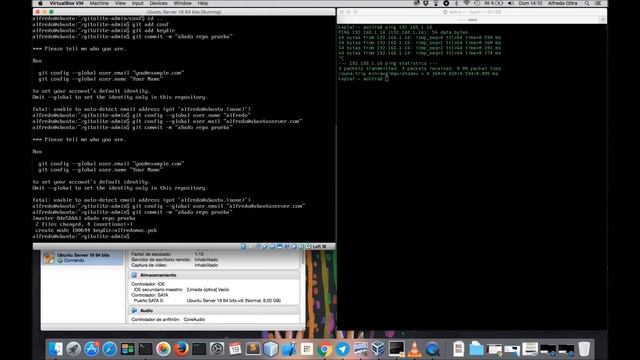
Task: Open the View menu
Action: click(x=120, y=3)
